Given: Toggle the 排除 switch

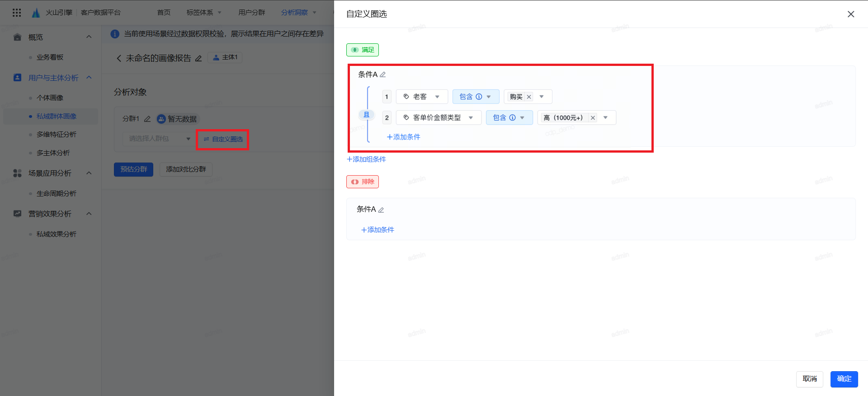Looking at the screenshot, I should pyautogui.click(x=363, y=182).
